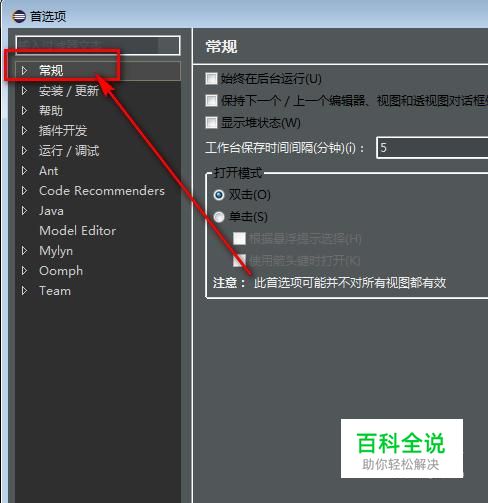Expand the 帮助 tree node arrow
This screenshot has height=503, width=488.
(24, 110)
